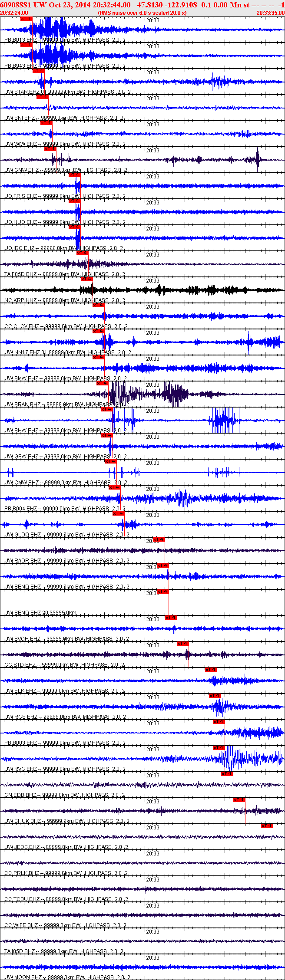Click the red pick flag on UW STAR trace

click(x=39, y=71)
